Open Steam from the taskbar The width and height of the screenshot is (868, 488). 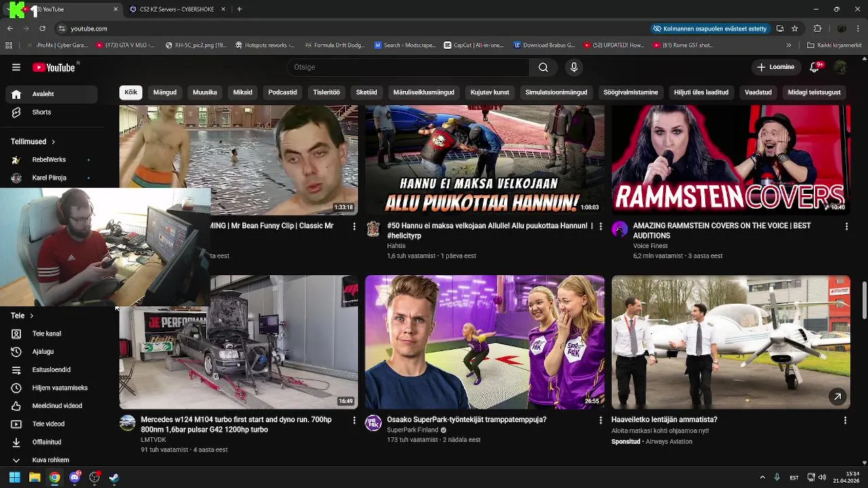click(114, 477)
